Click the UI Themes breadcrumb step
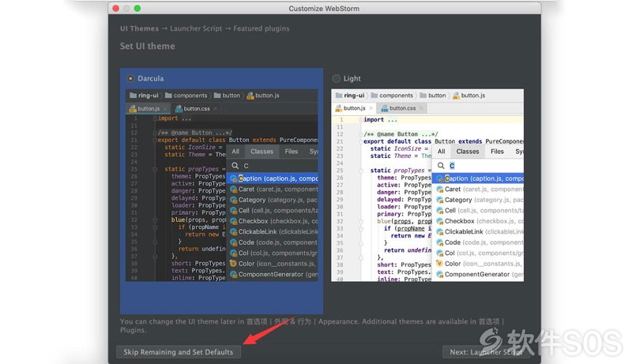Screen dimensions: 632x364 click(x=139, y=28)
